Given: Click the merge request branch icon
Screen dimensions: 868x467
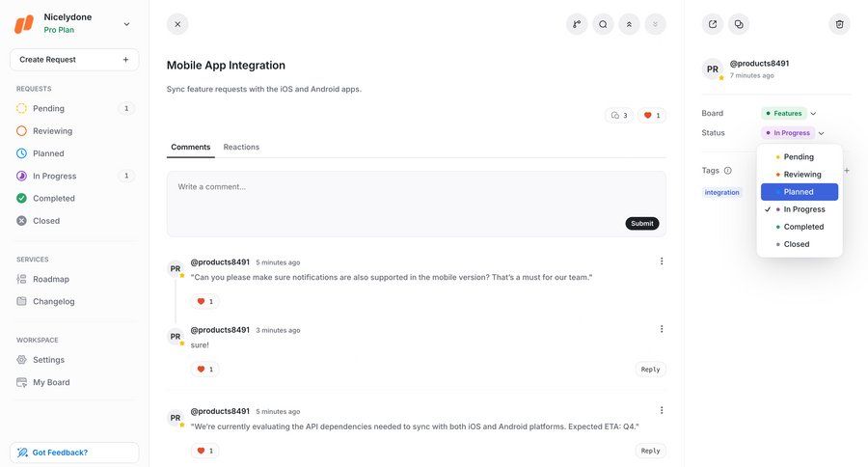Looking at the screenshot, I should 577,24.
